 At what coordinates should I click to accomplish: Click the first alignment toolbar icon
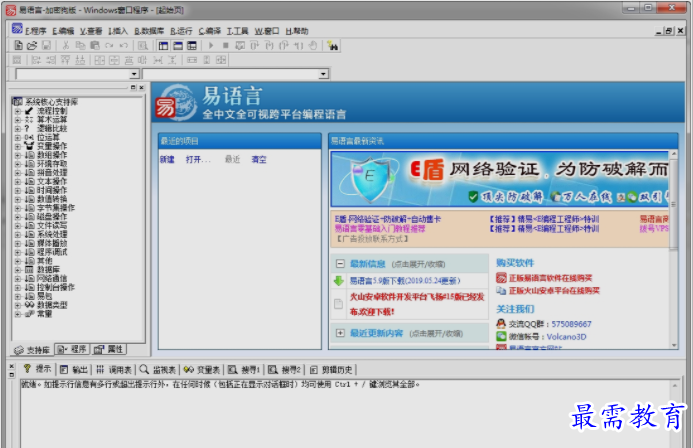[17, 60]
